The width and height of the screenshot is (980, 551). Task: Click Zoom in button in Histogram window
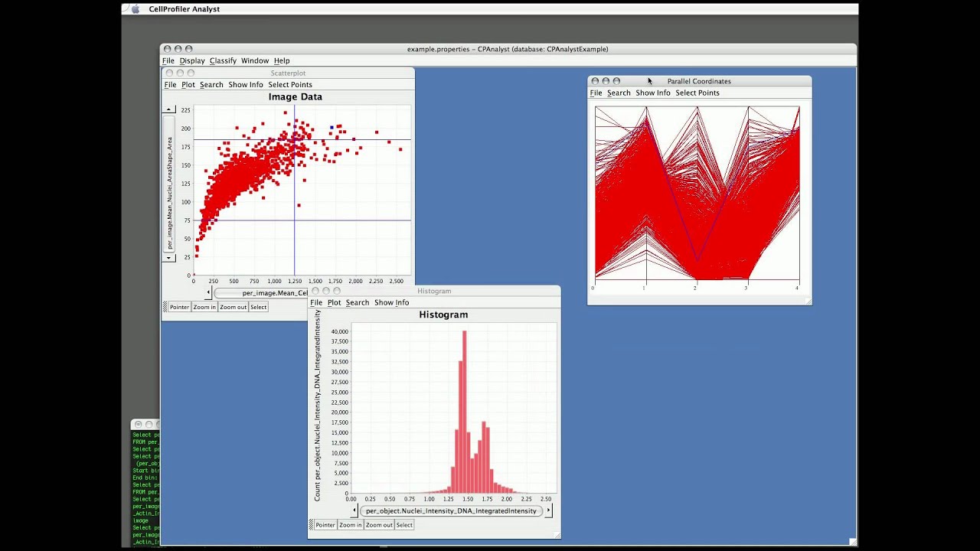pyautogui.click(x=351, y=525)
